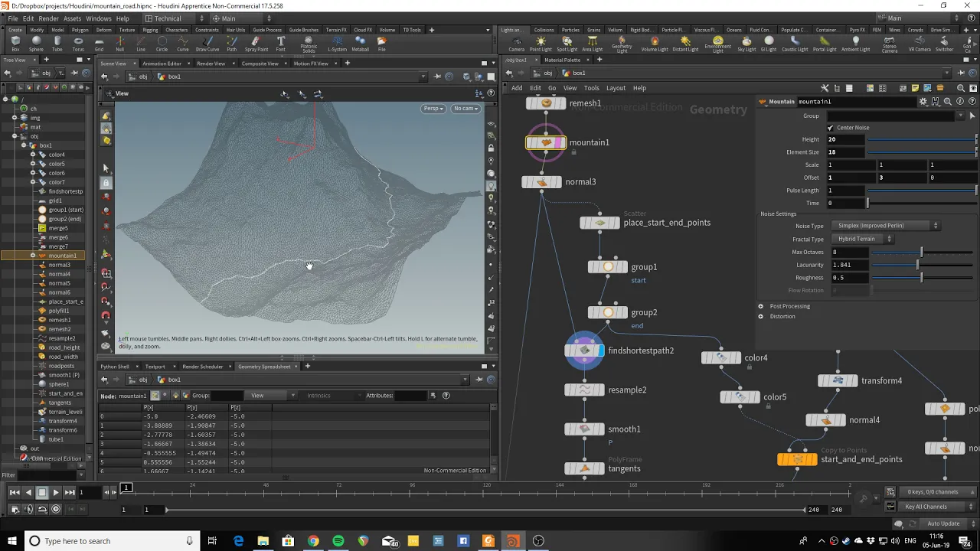
Task: Add a Point Light from shelf
Action: pyautogui.click(x=541, y=44)
